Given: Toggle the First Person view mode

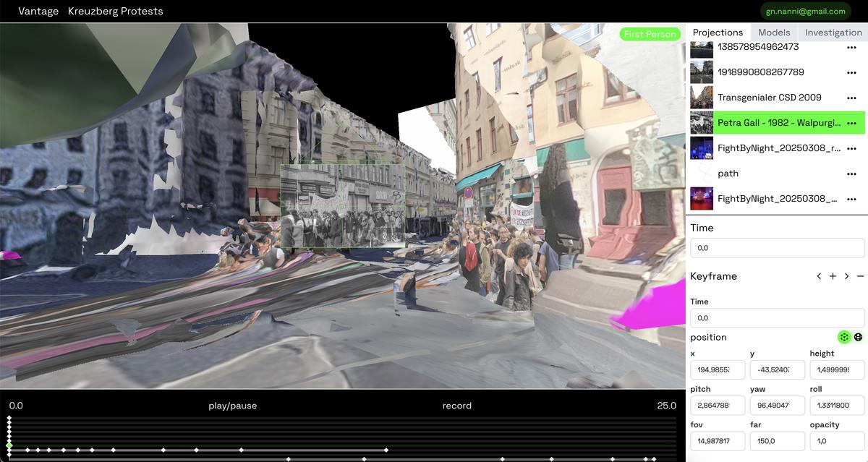Looking at the screenshot, I should coord(650,34).
